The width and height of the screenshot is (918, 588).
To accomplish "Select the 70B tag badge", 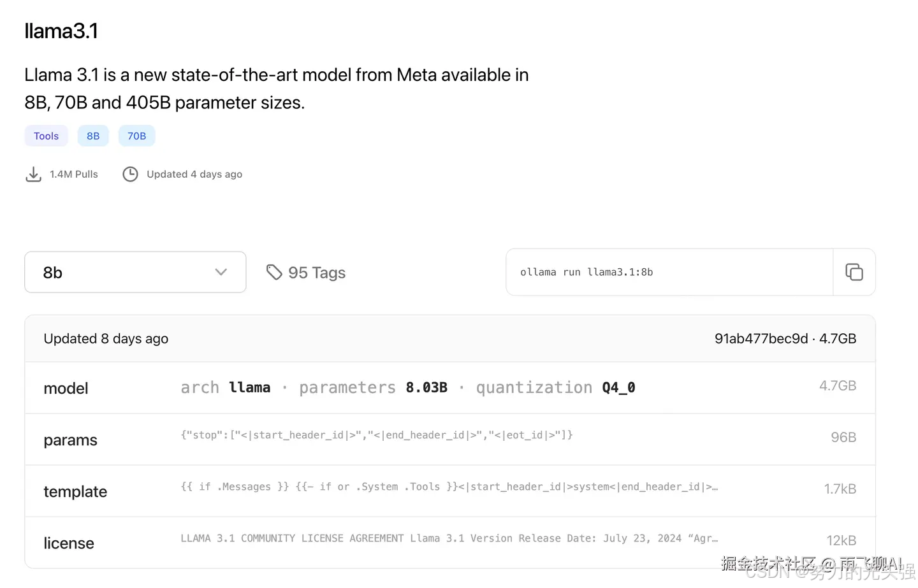I will [x=136, y=136].
